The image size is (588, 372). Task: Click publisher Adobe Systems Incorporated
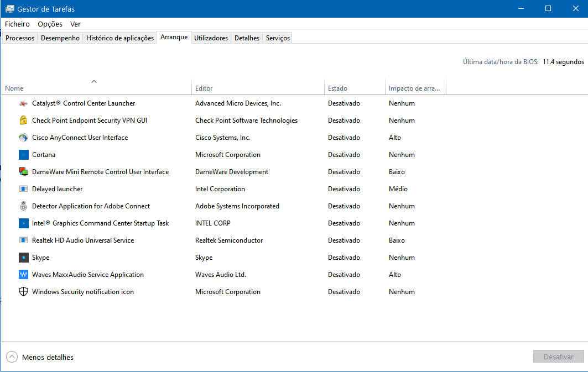pos(237,206)
